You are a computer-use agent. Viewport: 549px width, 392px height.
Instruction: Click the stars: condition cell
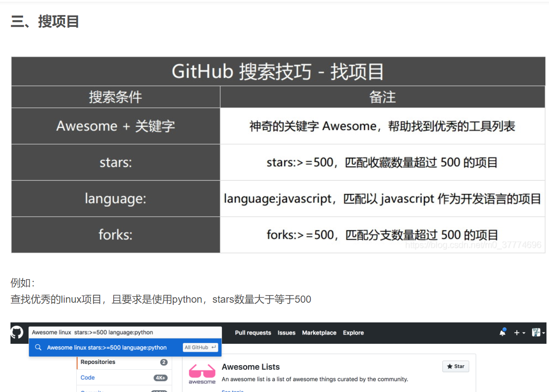point(115,162)
